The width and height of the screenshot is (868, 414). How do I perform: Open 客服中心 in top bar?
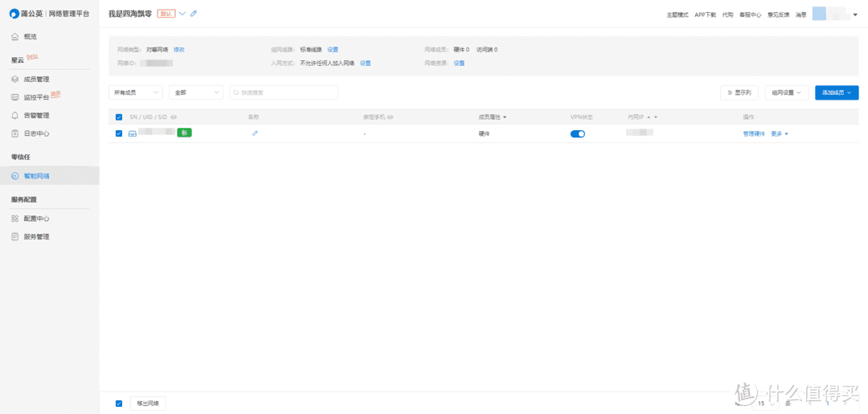(x=750, y=15)
